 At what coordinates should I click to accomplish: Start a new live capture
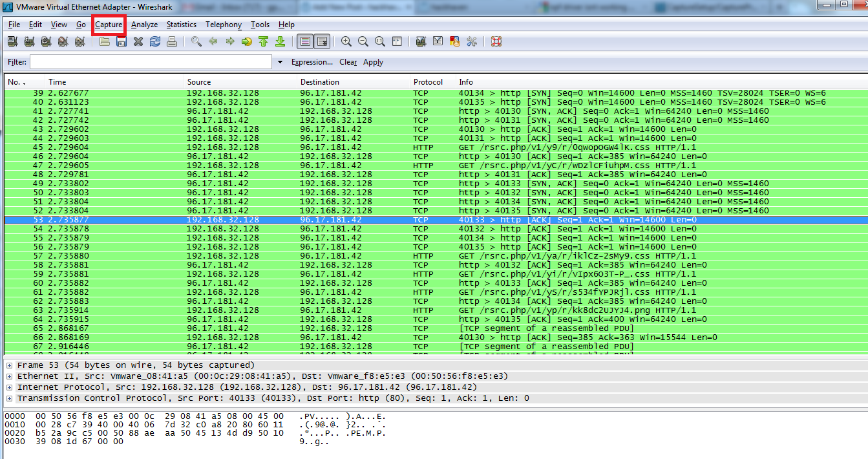(46, 41)
